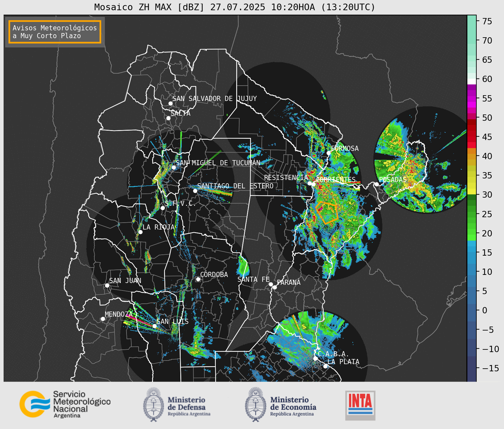
Task: Click the SAN MIGUEL DE TUCUMÁN label
Action: coord(218,163)
